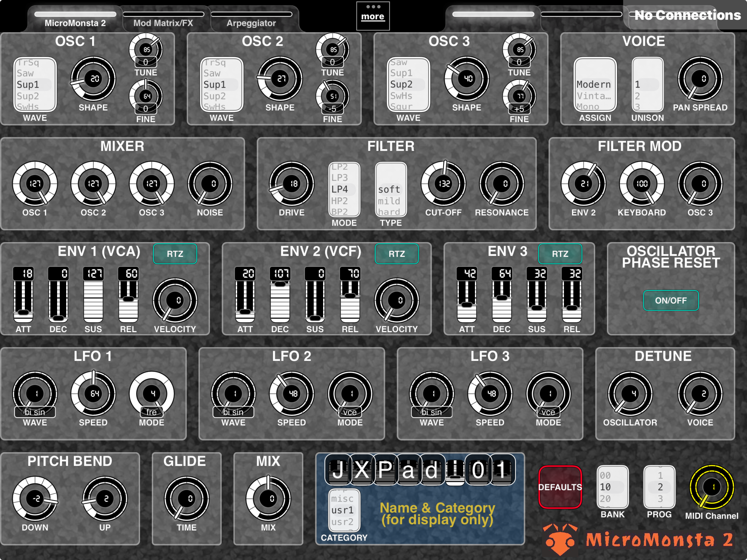Image resolution: width=747 pixels, height=560 pixels.
Task: Click the ENV 2 REL slider
Action: (350, 294)
